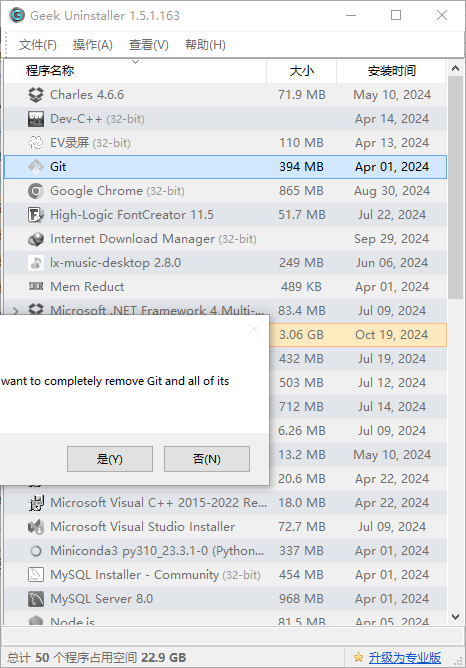This screenshot has height=668, width=466.
Task: Click the Microsoft Visual C++ 2015-2022 icon
Action: tap(36, 503)
